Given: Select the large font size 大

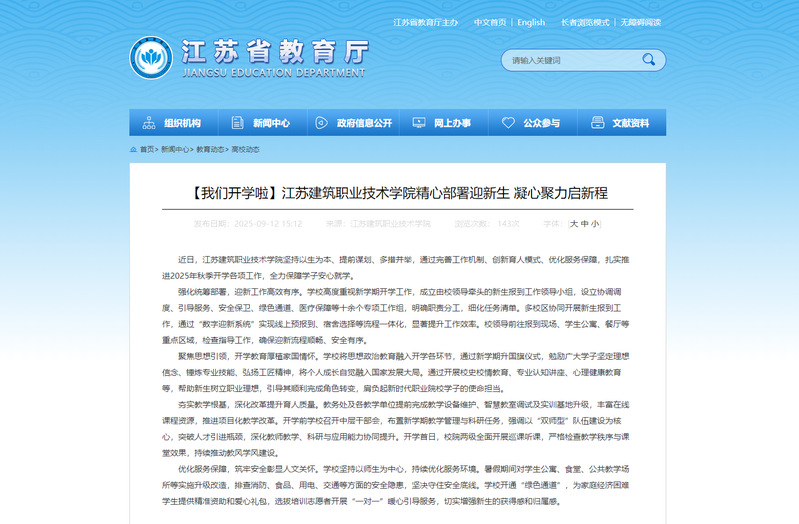Looking at the screenshot, I should (574, 224).
